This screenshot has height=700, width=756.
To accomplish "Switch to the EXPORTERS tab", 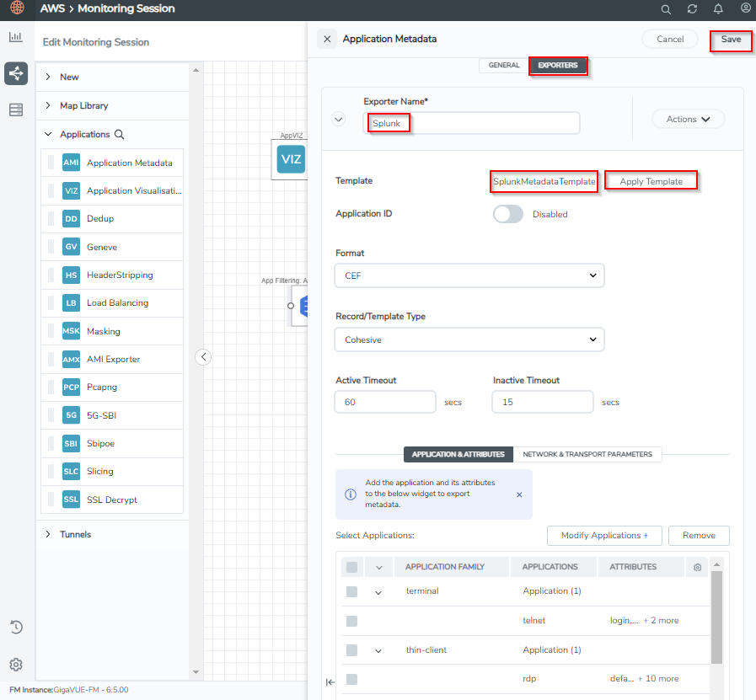I will (558, 66).
